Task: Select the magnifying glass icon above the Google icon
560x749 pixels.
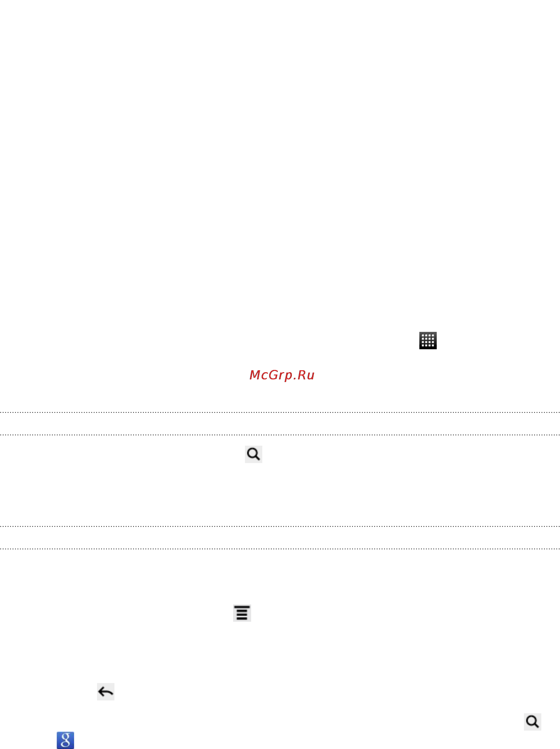Action: tap(532, 721)
